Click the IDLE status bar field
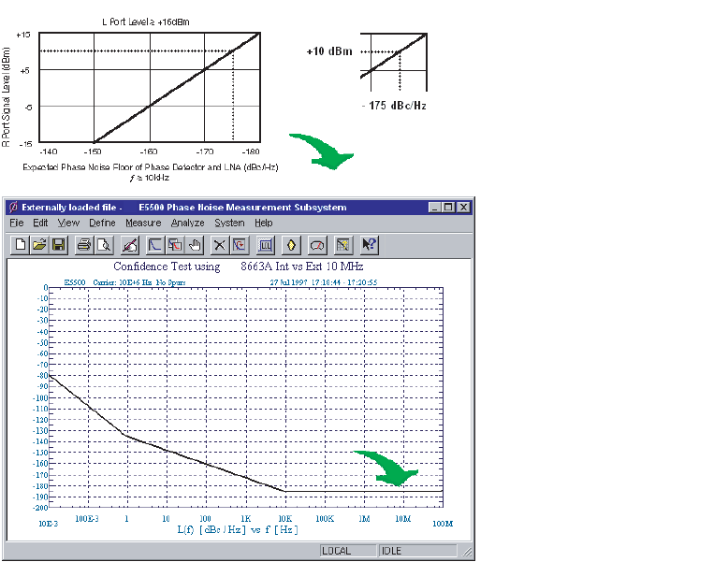Viewport: 728px width, 562px height. coord(418,551)
